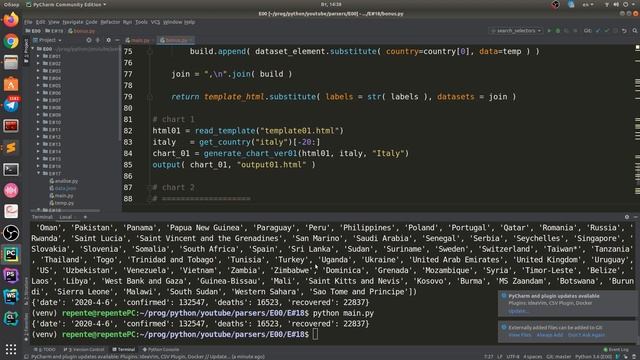Open search_selectors run configuration dropdown
This screenshot has width=640, height=360.
(516, 31)
